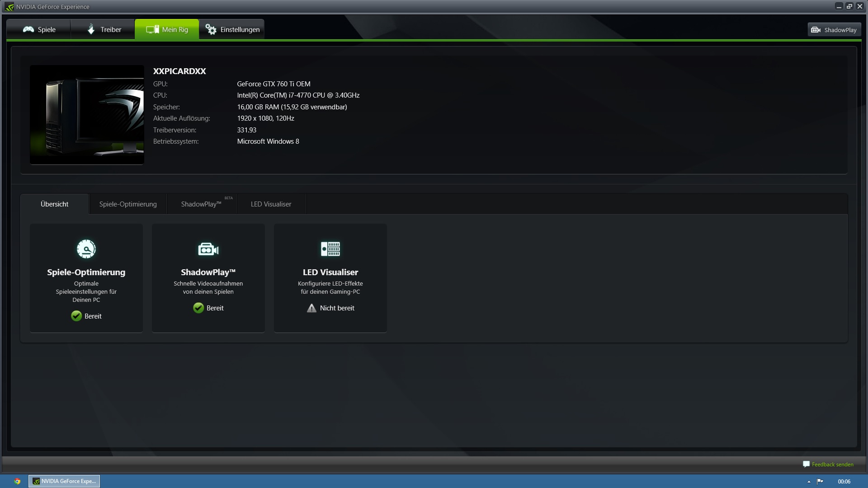Click the 'Feedback senden' link
Screen dimensions: 868x488
pos(833,464)
